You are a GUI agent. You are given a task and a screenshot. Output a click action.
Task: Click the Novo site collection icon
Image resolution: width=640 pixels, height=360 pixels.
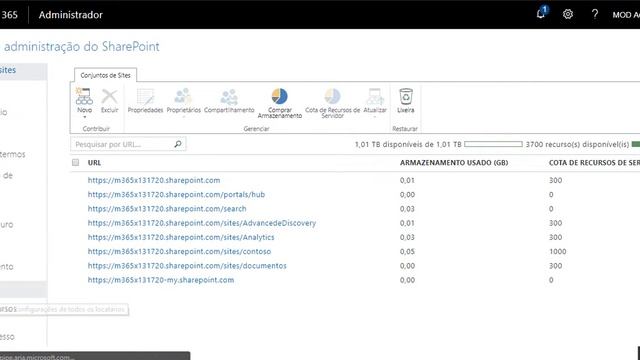pos(84,97)
